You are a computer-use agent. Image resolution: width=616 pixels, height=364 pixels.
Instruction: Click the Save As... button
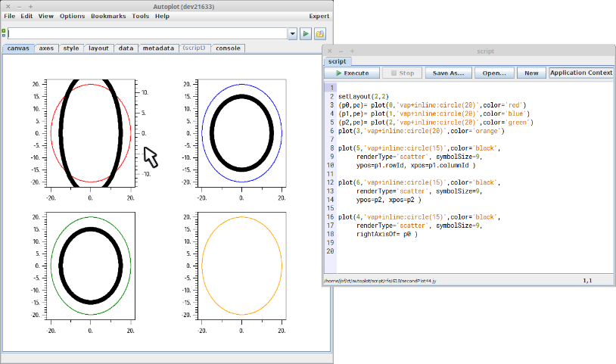click(450, 73)
